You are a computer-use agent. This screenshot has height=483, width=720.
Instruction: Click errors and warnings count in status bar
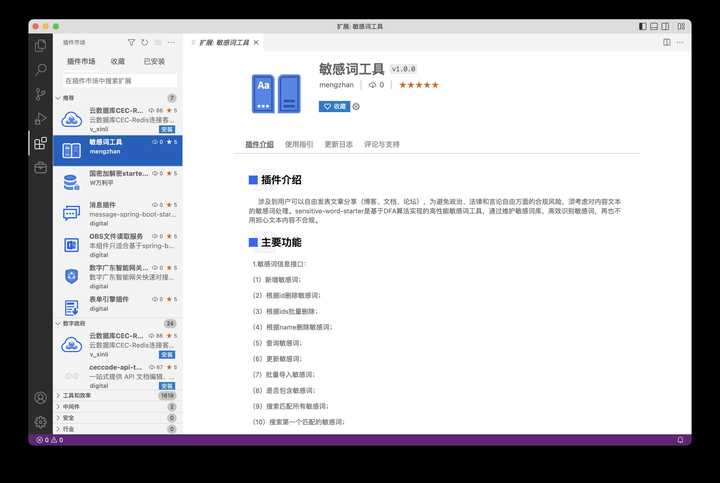coord(50,440)
